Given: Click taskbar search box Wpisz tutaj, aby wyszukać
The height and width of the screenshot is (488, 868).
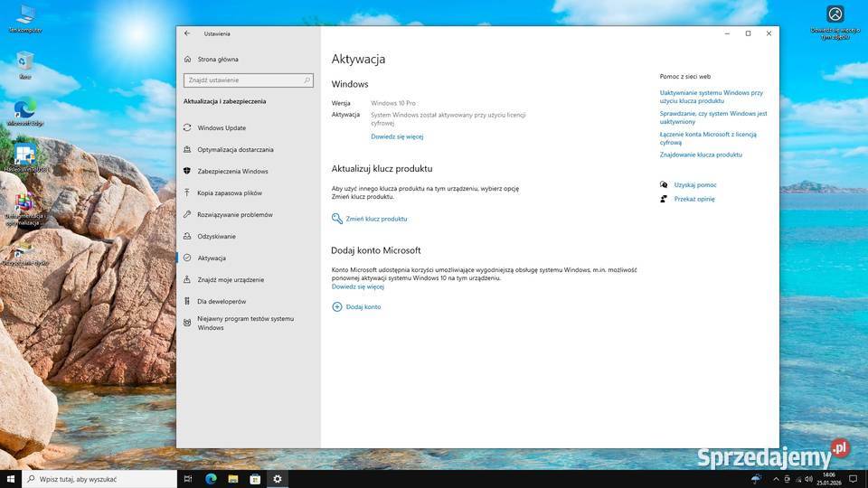Looking at the screenshot, I should coord(99,479).
